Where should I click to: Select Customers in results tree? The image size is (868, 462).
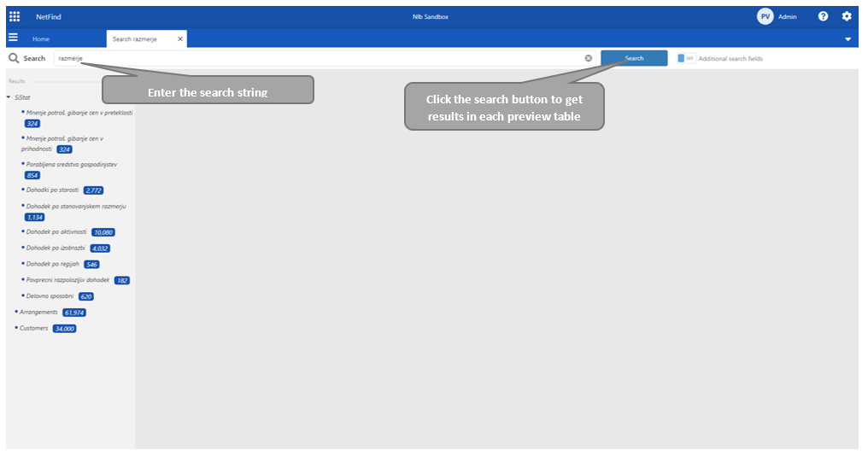pyautogui.click(x=34, y=328)
